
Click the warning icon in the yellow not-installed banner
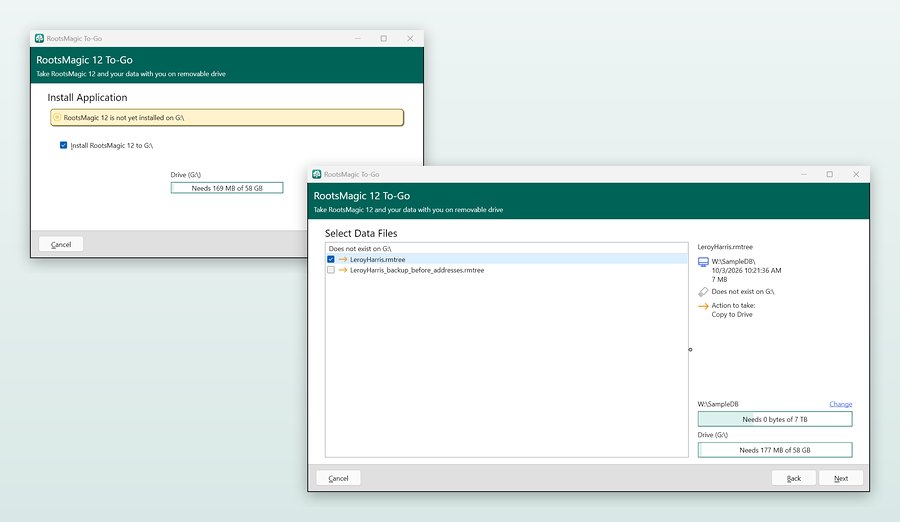(x=57, y=117)
